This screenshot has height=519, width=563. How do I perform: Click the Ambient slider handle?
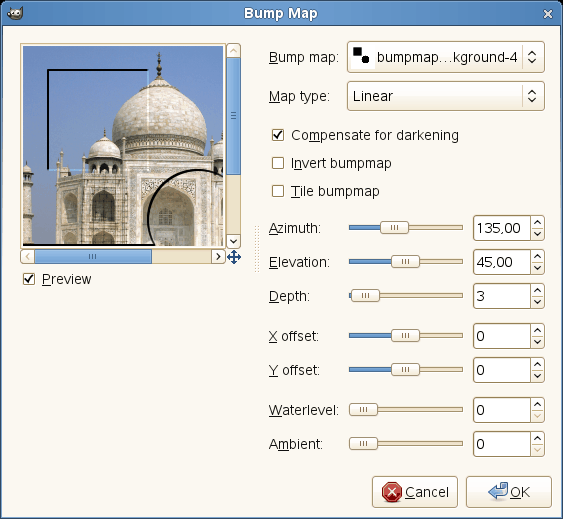coord(363,444)
